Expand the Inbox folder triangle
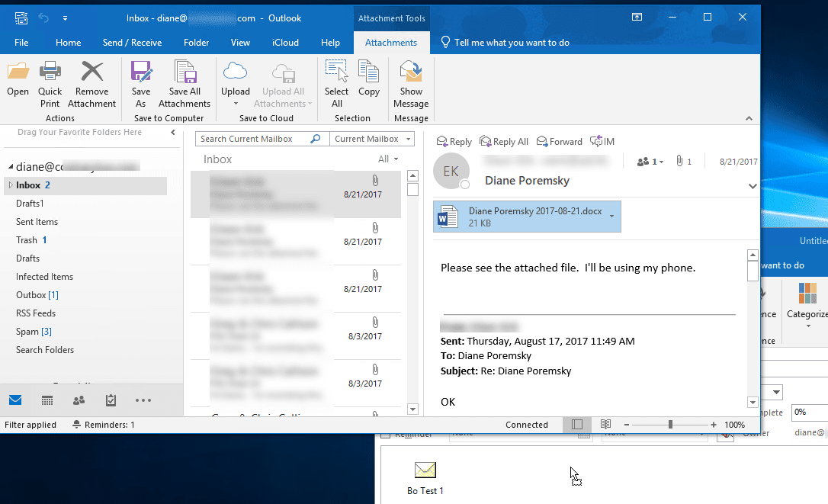828x504 pixels. (x=10, y=185)
